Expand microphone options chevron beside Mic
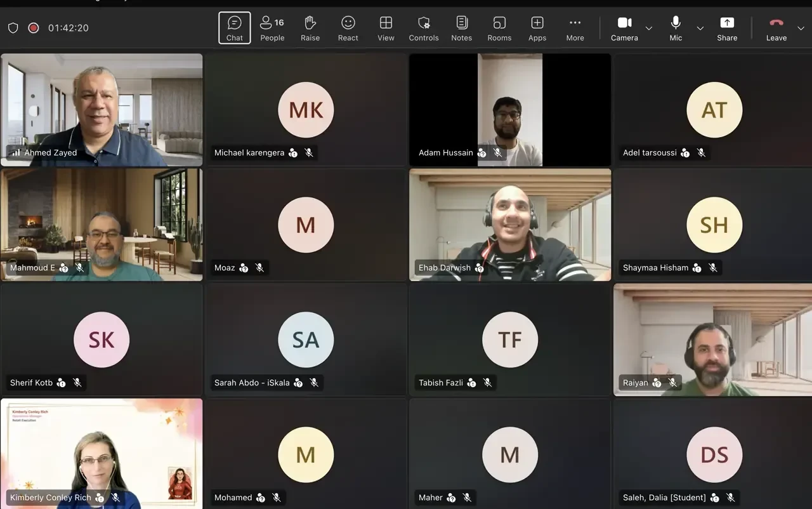Image resolution: width=812 pixels, height=509 pixels. tap(700, 28)
